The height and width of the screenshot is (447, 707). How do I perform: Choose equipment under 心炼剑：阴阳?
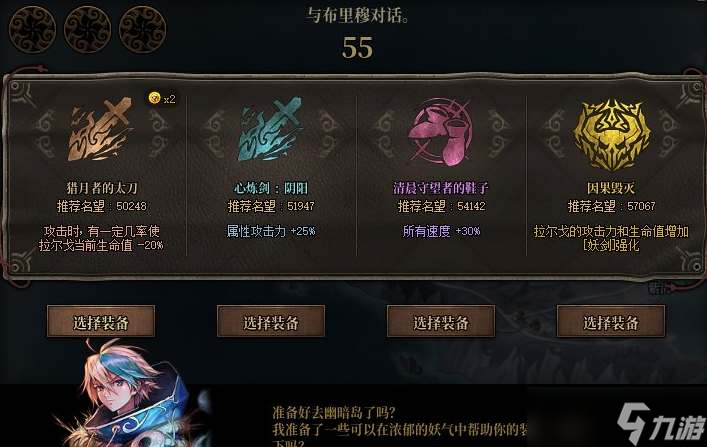tap(271, 322)
